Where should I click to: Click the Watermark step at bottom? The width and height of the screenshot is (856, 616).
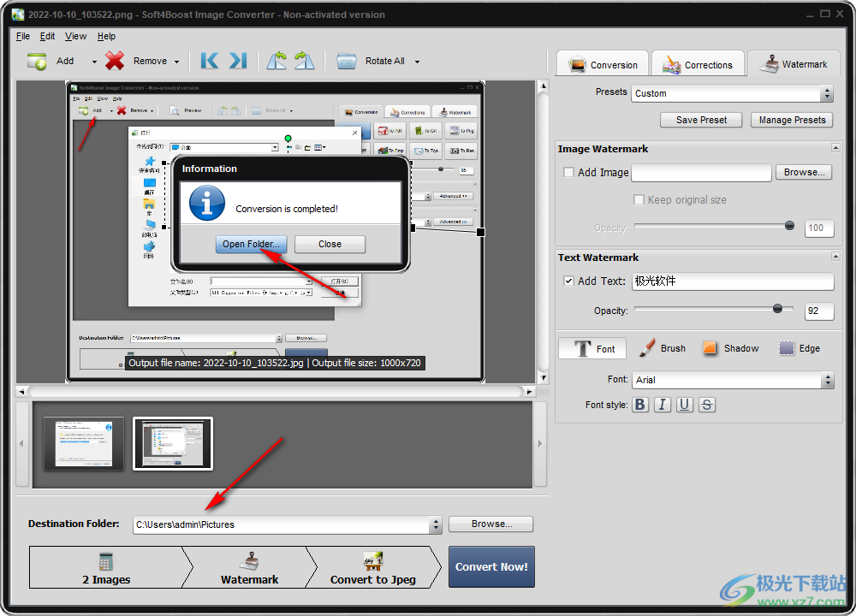pos(249,567)
